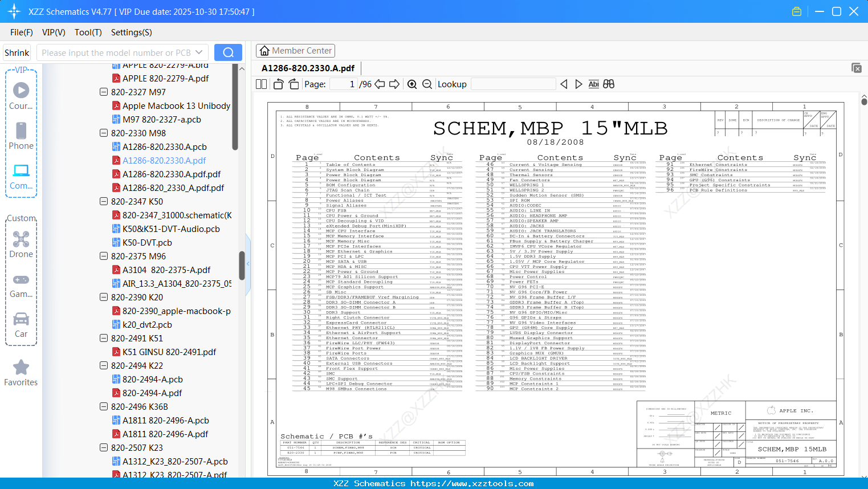Open the model search dropdown arrow

coord(199,52)
